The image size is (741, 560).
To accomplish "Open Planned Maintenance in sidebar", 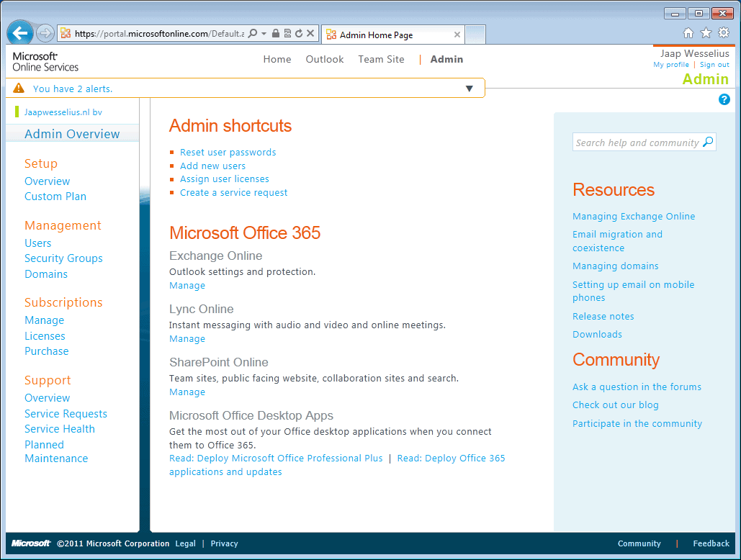I will point(56,452).
